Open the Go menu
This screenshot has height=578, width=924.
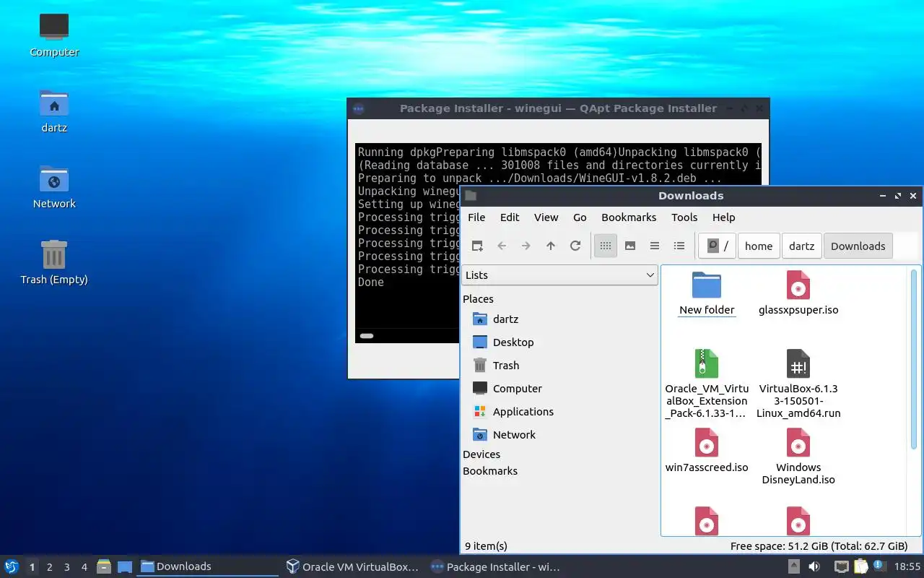coord(580,217)
